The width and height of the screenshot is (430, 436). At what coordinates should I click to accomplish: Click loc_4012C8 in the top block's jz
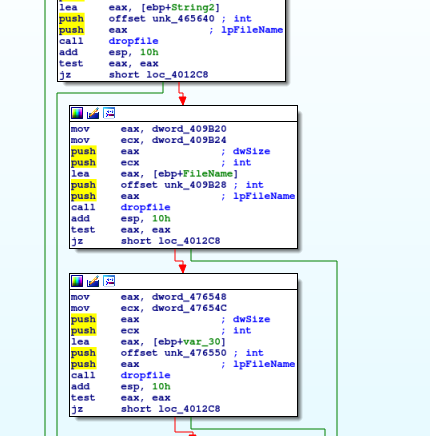pos(177,75)
